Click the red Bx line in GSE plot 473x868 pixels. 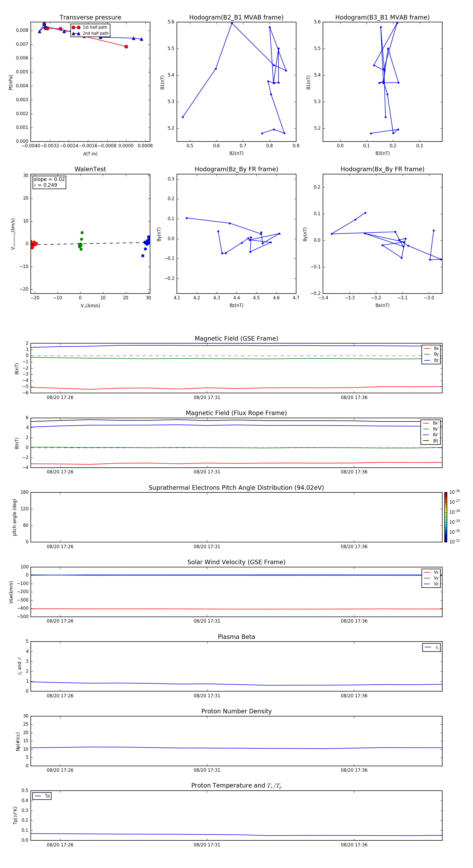point(236,388)
